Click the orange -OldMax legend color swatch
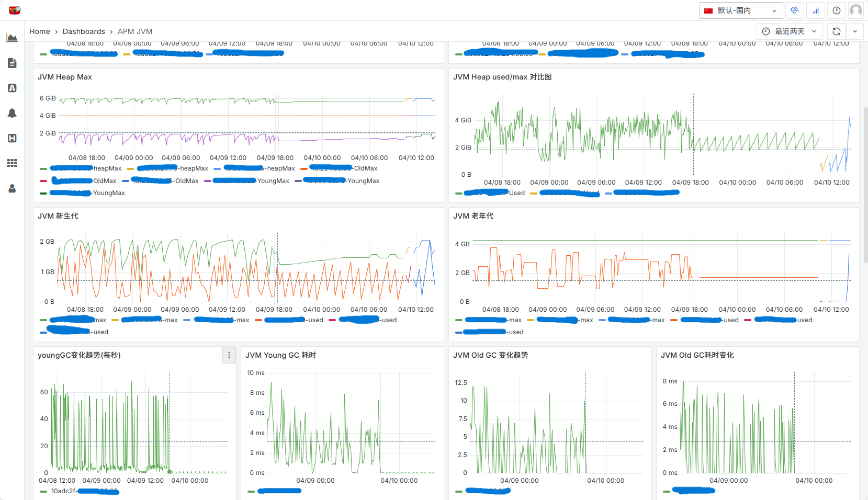Screen dimensions: 868x500 (304, 168)
